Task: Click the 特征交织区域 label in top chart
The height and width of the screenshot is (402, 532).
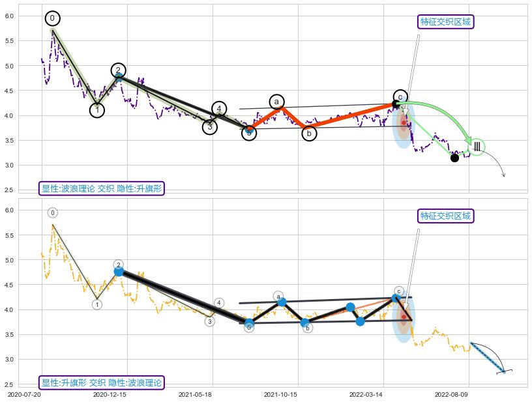Action: pyautogui.click(x=445, y=22)
